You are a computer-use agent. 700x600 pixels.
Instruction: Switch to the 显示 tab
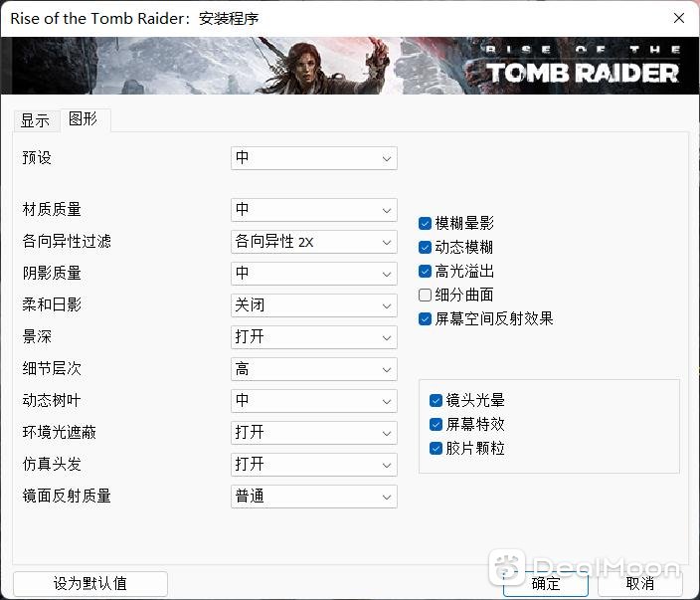pos(36,120)
